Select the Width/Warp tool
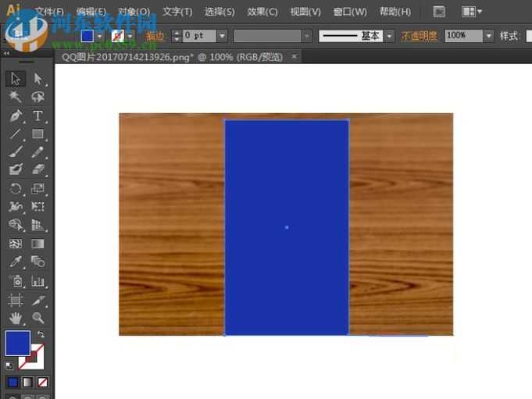This screenshot has height=399, width=532. click(16, 206)
